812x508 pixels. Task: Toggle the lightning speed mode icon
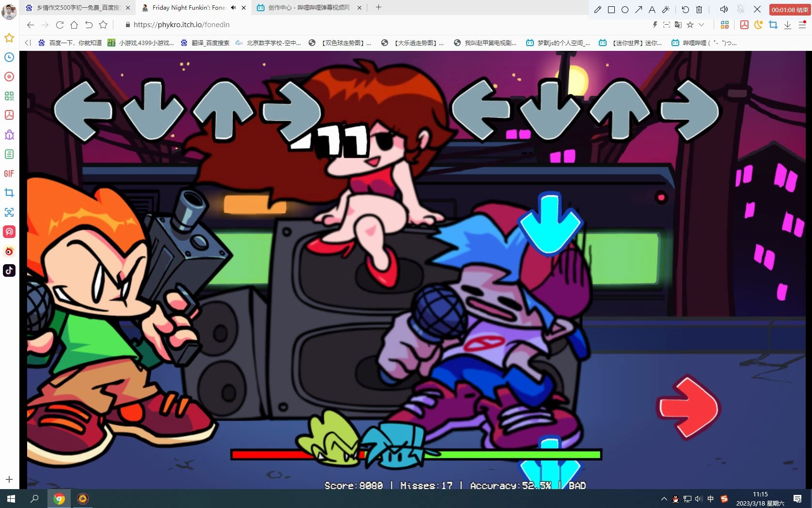655,25
